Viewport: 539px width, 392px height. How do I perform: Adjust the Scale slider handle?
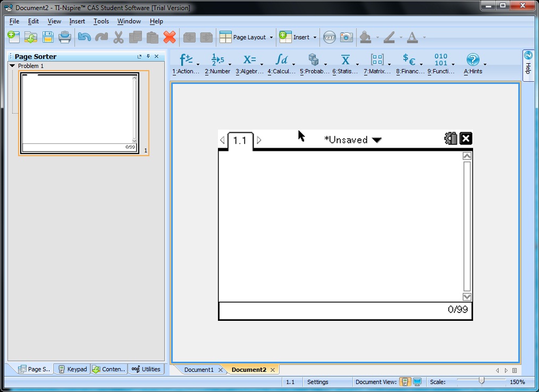pos(482,381)
